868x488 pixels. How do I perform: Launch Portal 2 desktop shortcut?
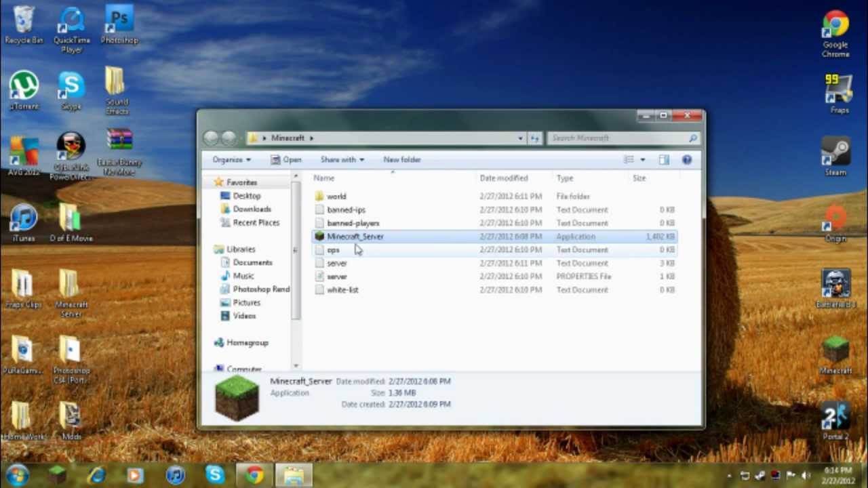coord(835,421)
